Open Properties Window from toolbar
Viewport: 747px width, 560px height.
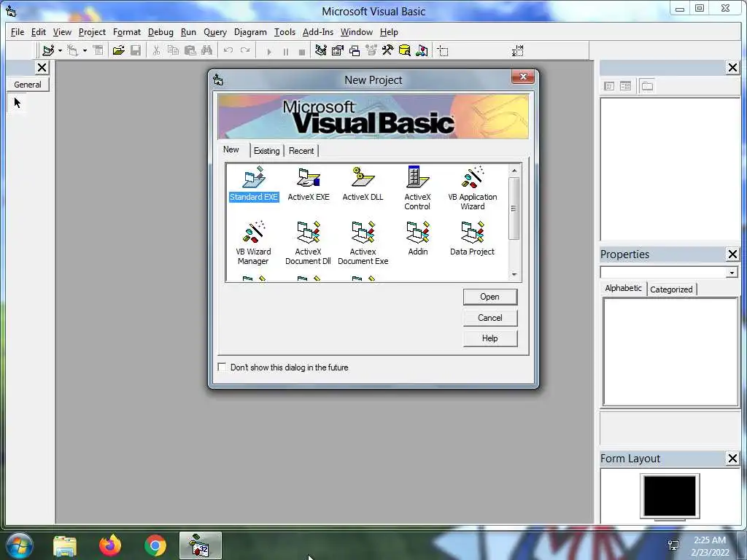(337, 50)
